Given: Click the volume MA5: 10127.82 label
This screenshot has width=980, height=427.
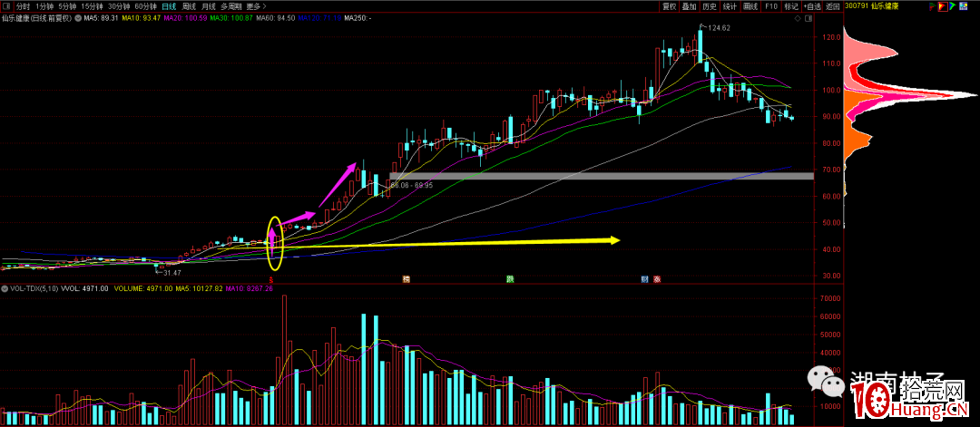Looking at the screenshot, I should [x=198, y=289].
